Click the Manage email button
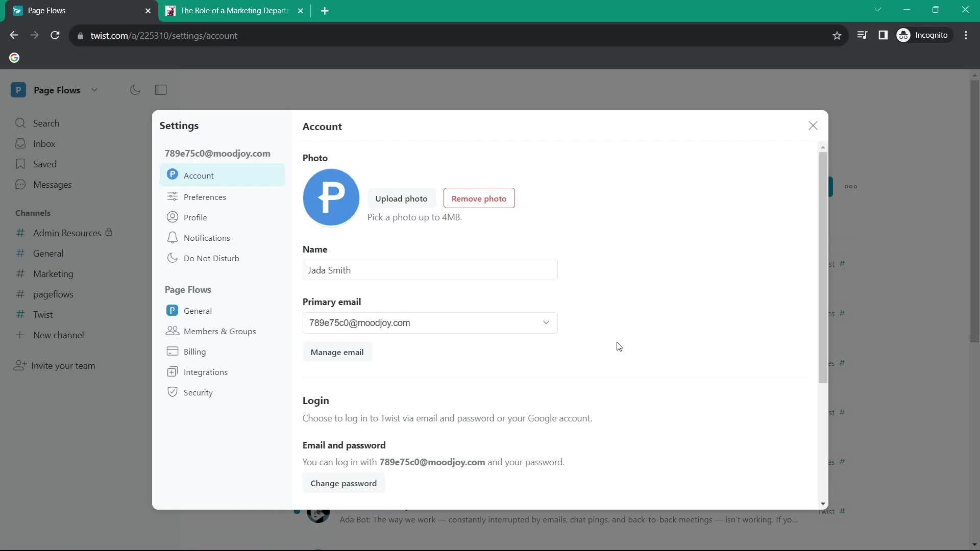Viewport: 980px width, 551px height. pos(337,352)
